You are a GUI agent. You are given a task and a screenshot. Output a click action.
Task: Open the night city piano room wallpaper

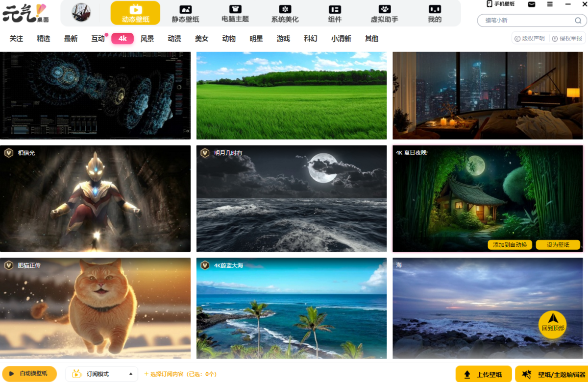click(x=488, y=95)
